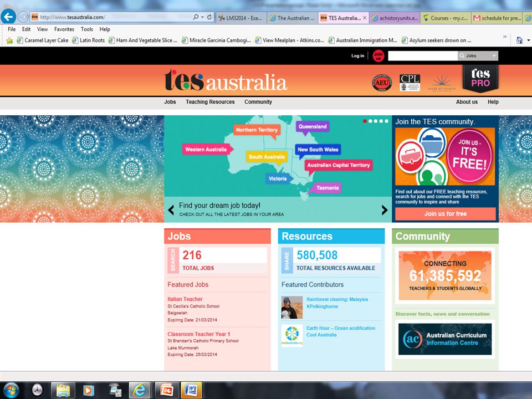Select Queensland on the map

(313, 126)
